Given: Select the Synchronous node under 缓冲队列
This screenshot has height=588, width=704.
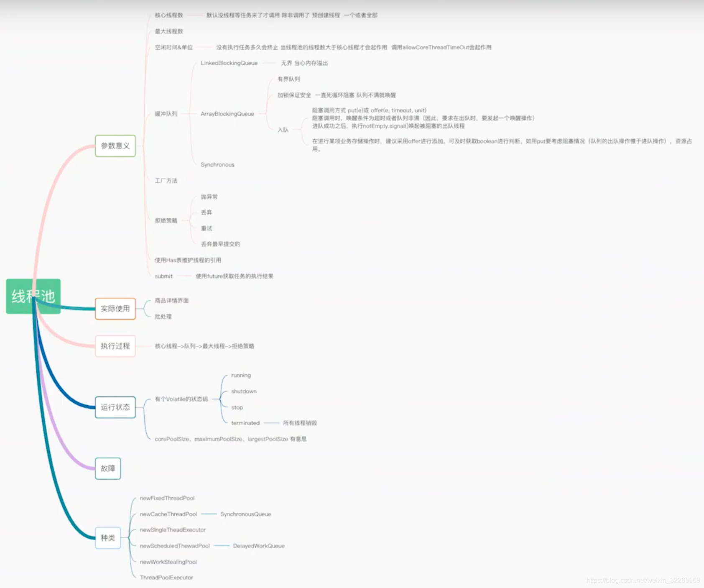Looking at the screenshot, I should coord(217,165).
